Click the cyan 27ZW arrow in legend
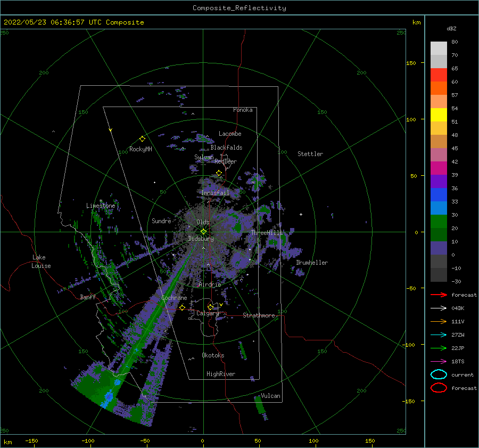 (439, 335)
